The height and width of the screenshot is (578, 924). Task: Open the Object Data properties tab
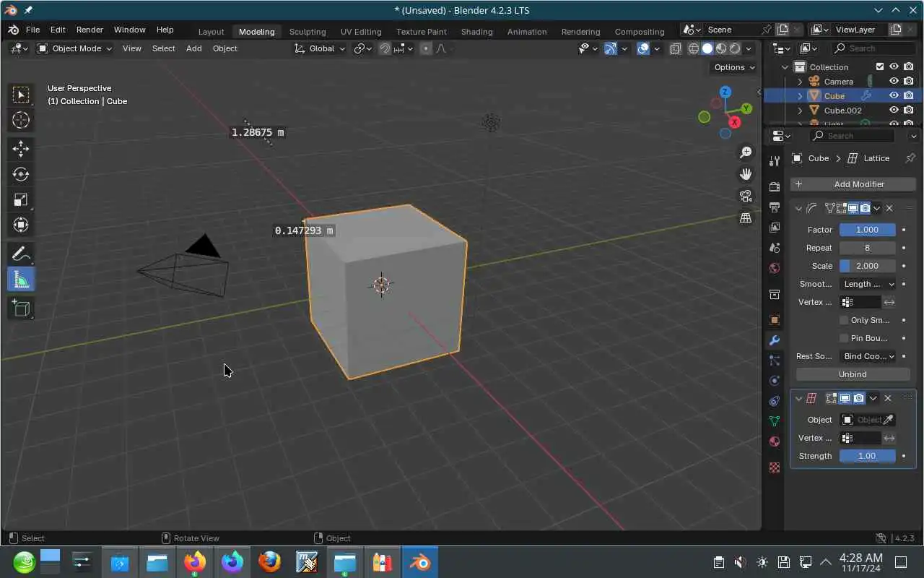[775, 420]
